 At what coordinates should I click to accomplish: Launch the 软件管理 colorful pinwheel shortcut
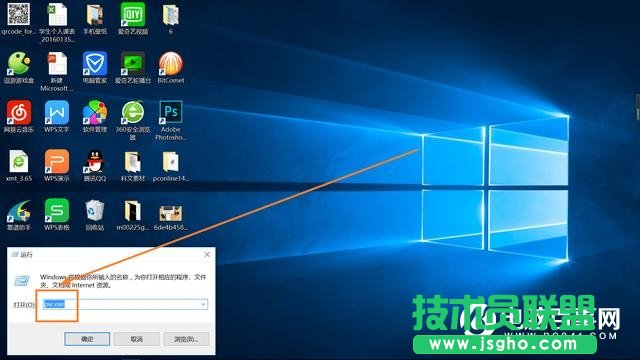[x=95, y=113]
